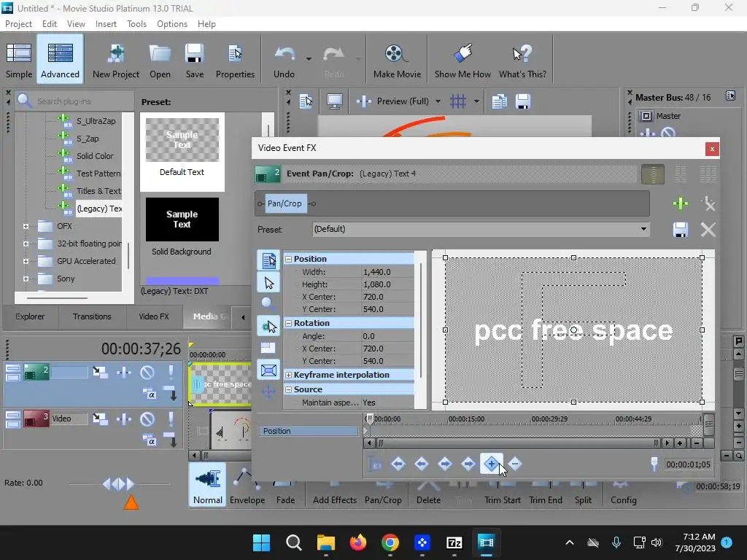Switch to the Explorer tab
Screen dimensions: 747x560
(x=30, y=316)
